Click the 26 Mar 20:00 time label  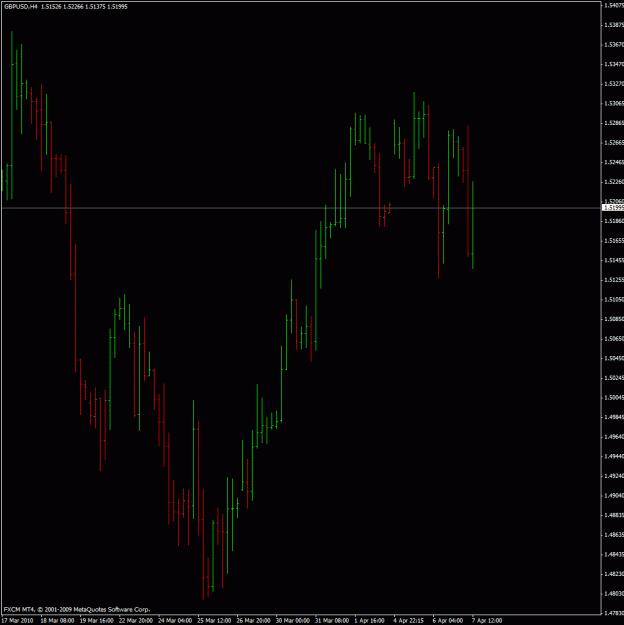point(253,621)
